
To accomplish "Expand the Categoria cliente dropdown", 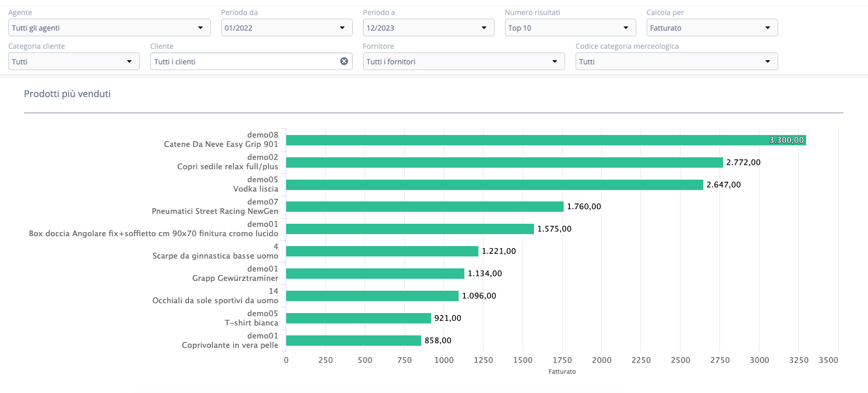I will (x=74, y=62).
